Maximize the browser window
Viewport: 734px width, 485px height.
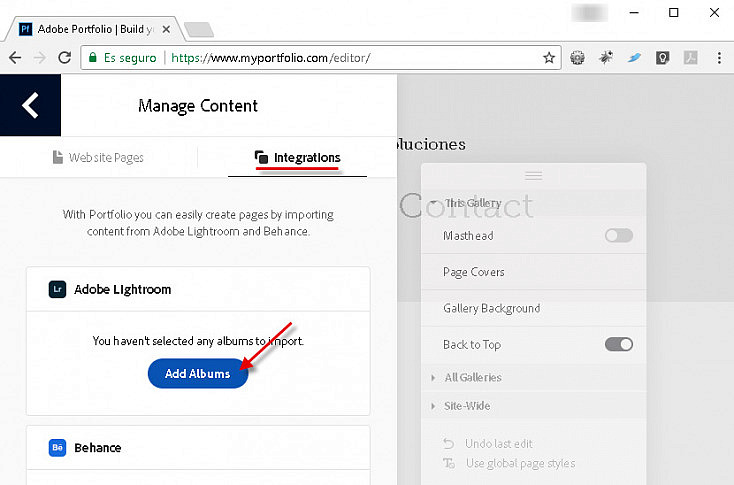(674, 13)
